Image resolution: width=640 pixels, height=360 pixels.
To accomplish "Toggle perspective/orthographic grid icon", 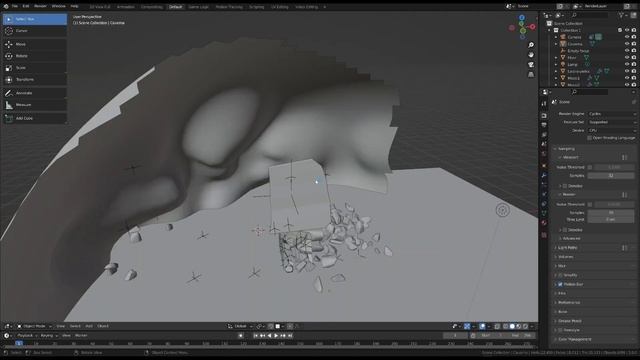I will [531, 75].
